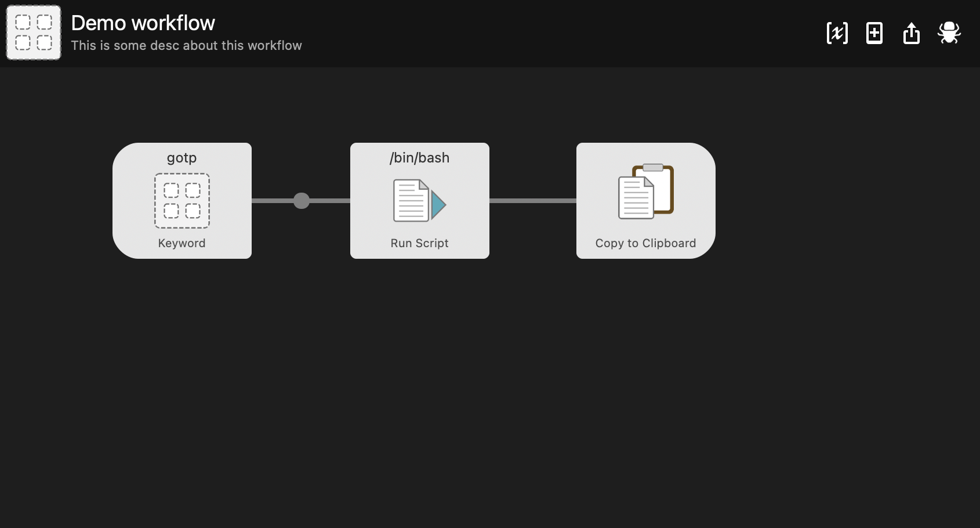Click the Demo workflow icon in header
This screenshot has height=528, width=980.
pyautogui.click(x=34, y=32)
